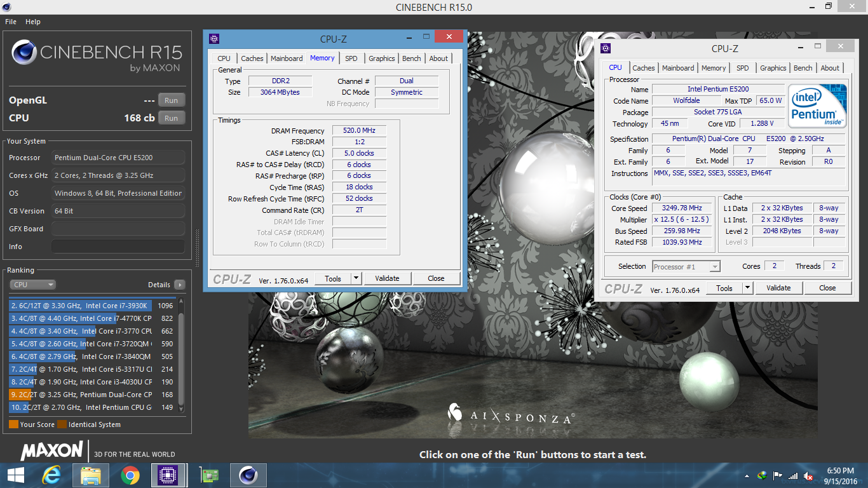
Task: Select the Core i3-4030U ranking row
Action: tap(92, 382)
